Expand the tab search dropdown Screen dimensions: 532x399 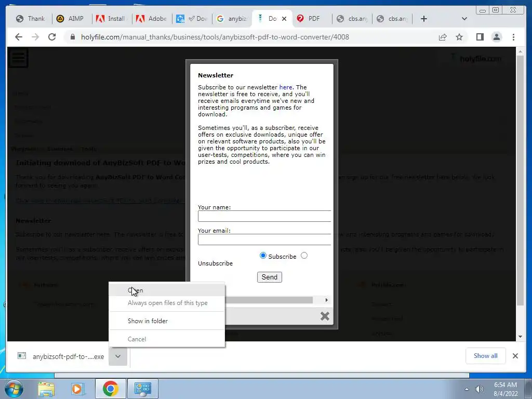(x=464, y=19)
